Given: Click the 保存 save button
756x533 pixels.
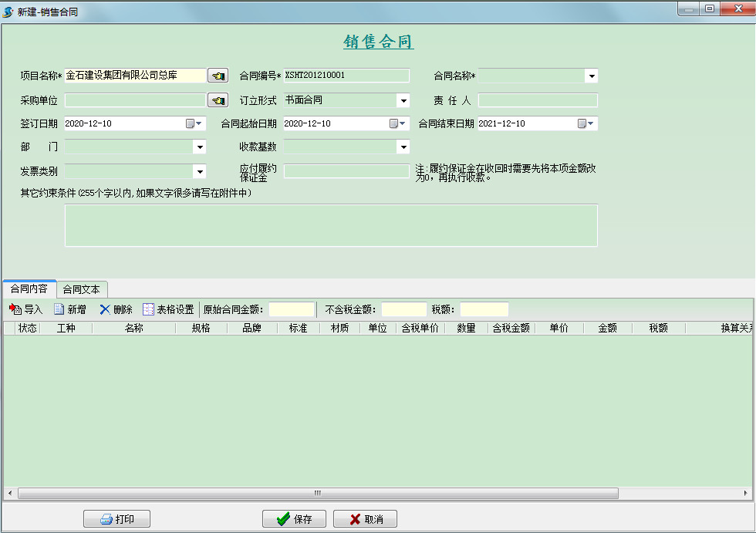Looking at the screenshot, I should click(x=294, y=518).
